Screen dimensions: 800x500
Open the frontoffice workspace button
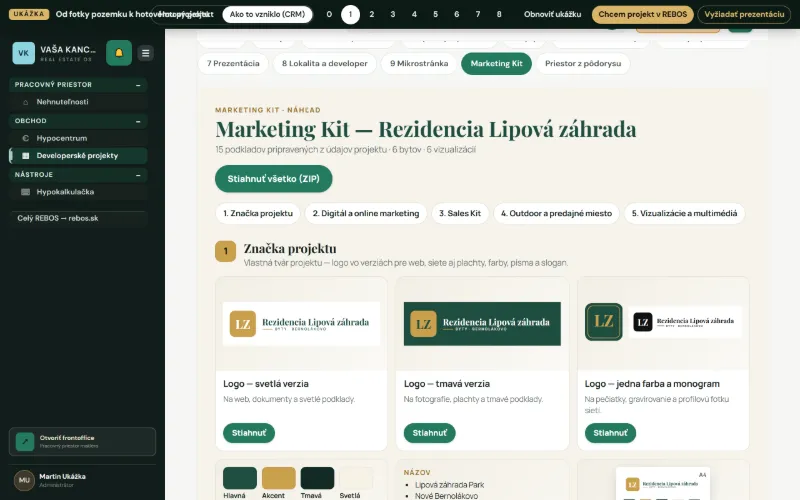[x=82, y=441]
